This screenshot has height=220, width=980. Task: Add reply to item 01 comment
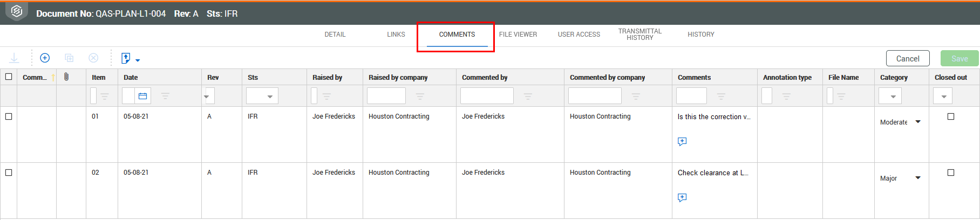pyautogui.click(x=682, y=141)
